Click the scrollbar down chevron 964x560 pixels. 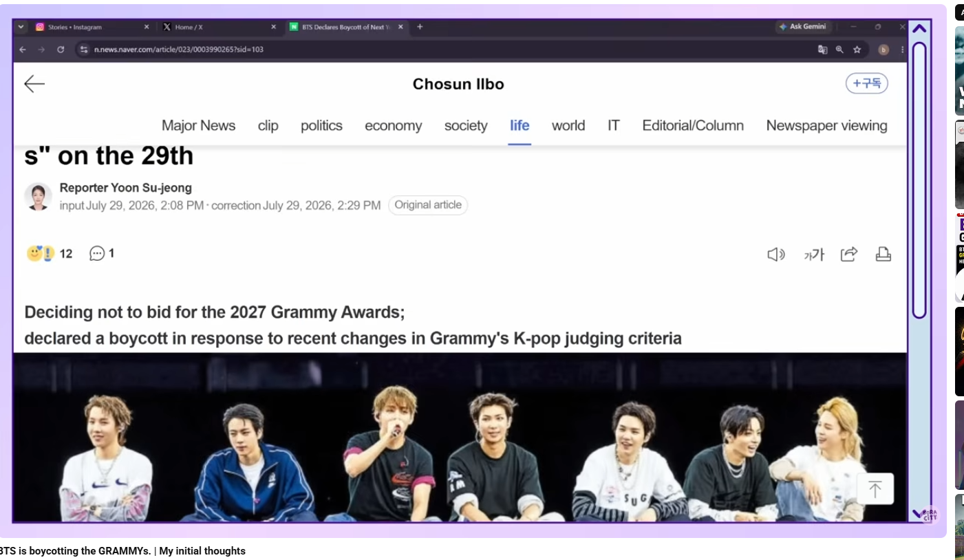pos(918,514)
